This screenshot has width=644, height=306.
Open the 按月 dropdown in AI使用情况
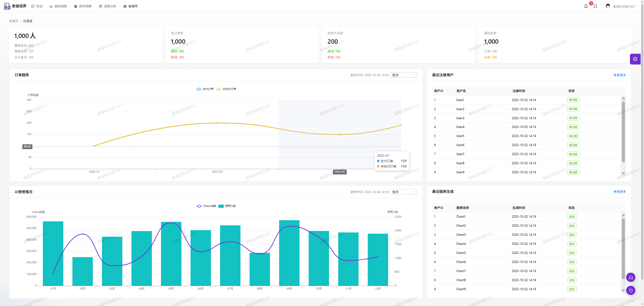(404, 192)
